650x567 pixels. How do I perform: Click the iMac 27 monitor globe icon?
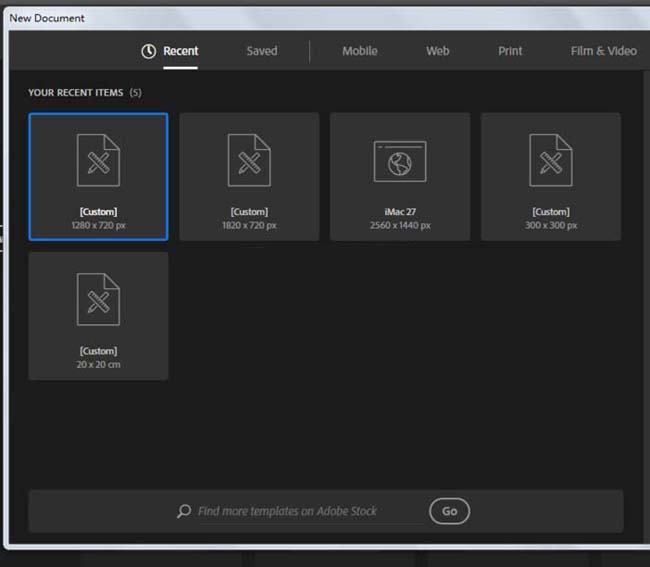click(x=400, y=161)
